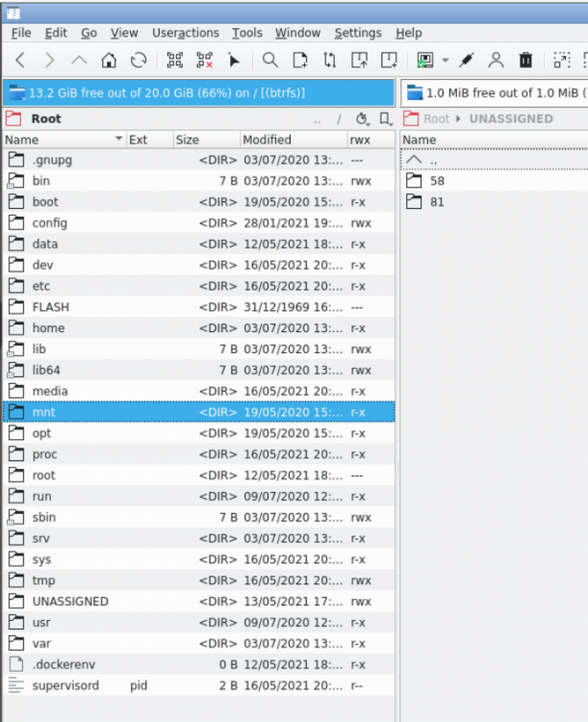Screen dimensions: 588x722
Task: Open the bookmarks icon in left panel
Action: pos(386,119)
